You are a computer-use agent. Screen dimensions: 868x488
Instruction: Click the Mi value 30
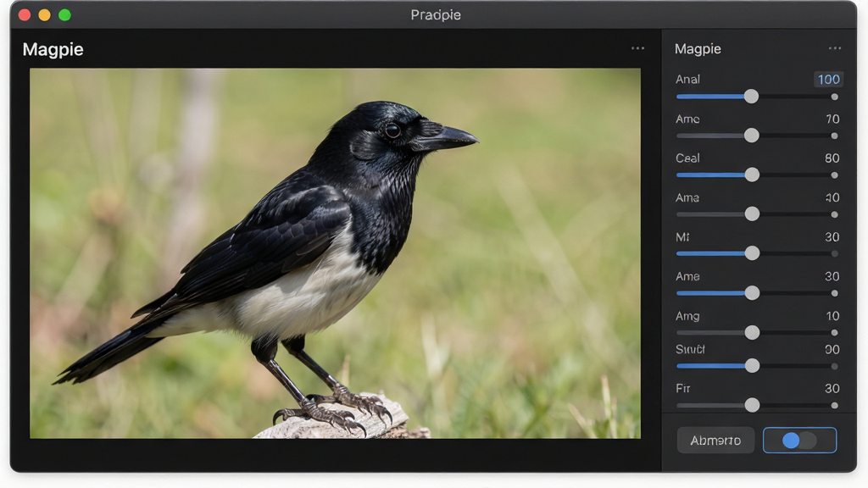click(832, 237)
